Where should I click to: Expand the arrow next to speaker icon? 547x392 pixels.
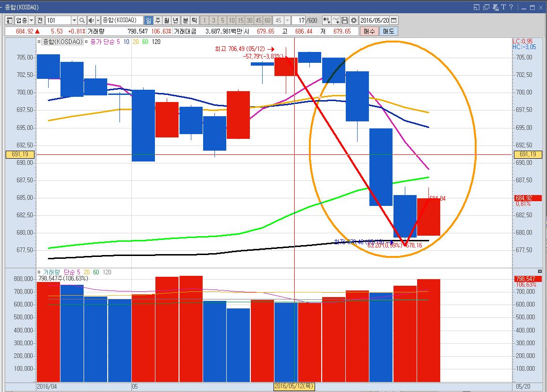(98, 20)
